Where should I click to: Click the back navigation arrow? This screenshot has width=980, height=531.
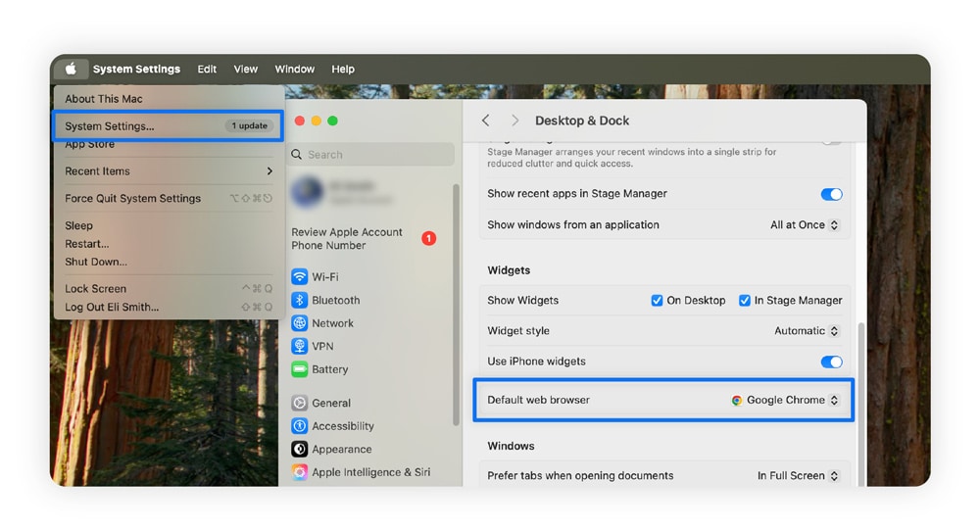[486, 121]
